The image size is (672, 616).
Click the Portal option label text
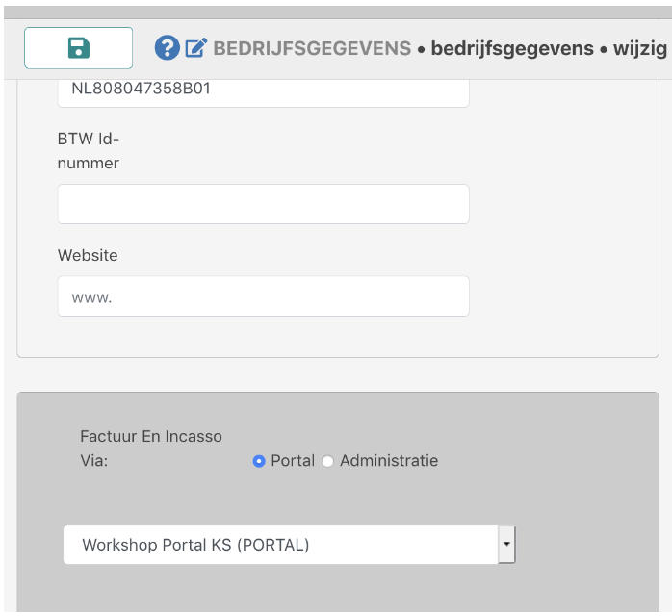(x=293, y=461)
